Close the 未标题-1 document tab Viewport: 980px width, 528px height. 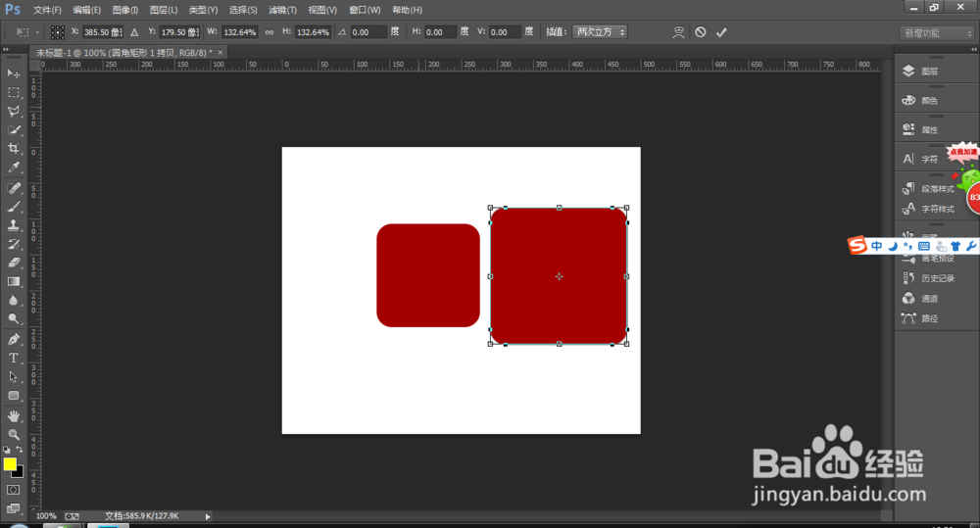[220, 53]
